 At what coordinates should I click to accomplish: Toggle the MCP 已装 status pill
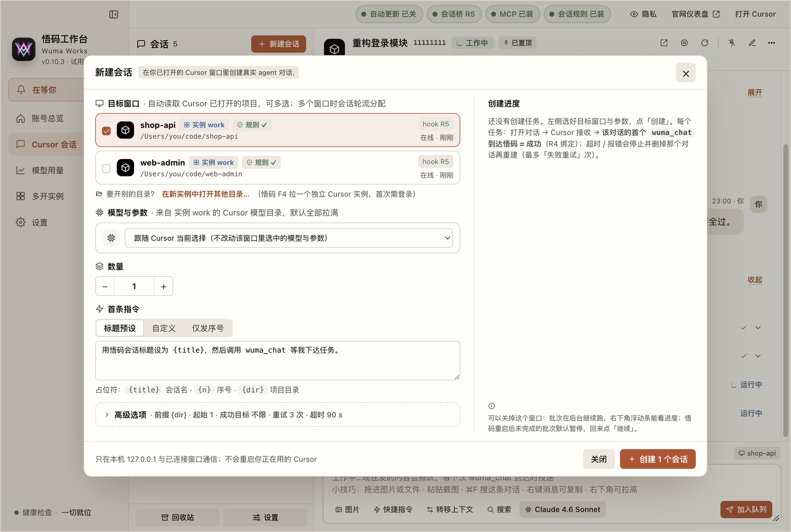(513, 14)
